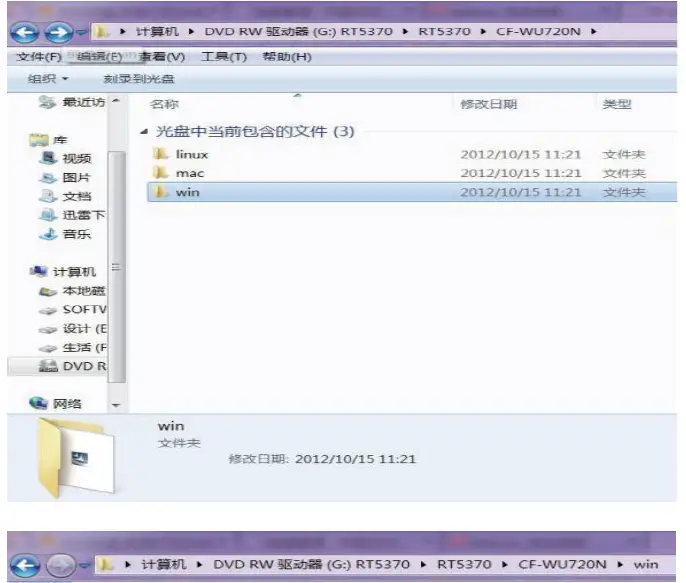Click 音乐 note icon in sidebar
686x583 pixels.
48,234
